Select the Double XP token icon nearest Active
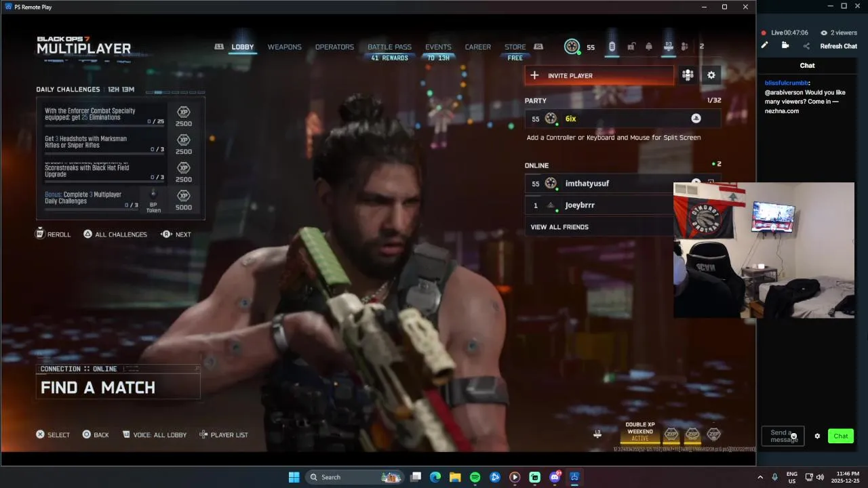 (x=671, y=434)
